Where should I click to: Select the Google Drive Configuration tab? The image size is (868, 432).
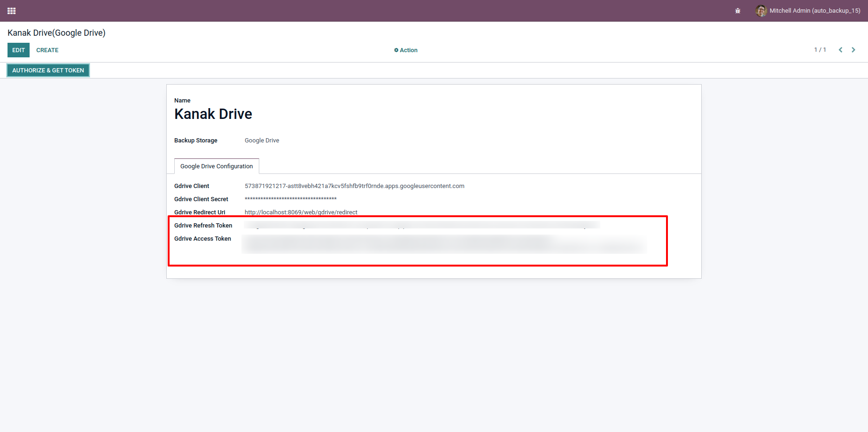click(217, 166)
